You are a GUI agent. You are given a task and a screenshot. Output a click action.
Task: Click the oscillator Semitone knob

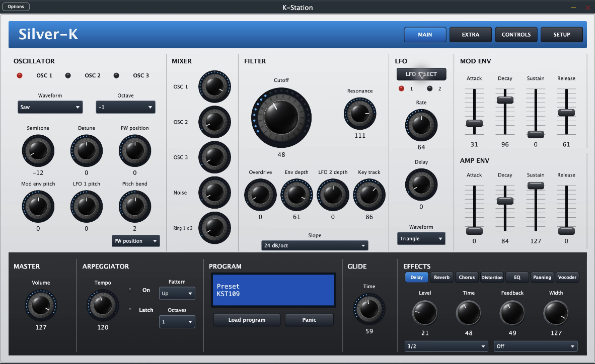point(38,151)
